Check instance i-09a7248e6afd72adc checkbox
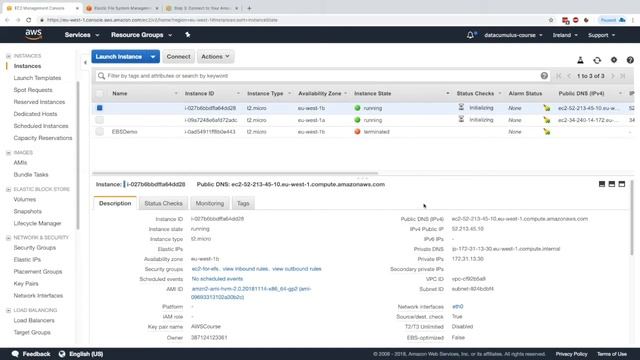This screenshot has width=640, height=360. [x=100, y=120]
